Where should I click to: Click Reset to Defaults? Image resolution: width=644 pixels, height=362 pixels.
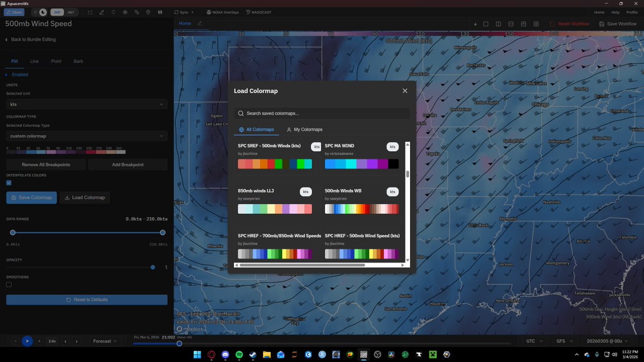[x=86, y=300]
